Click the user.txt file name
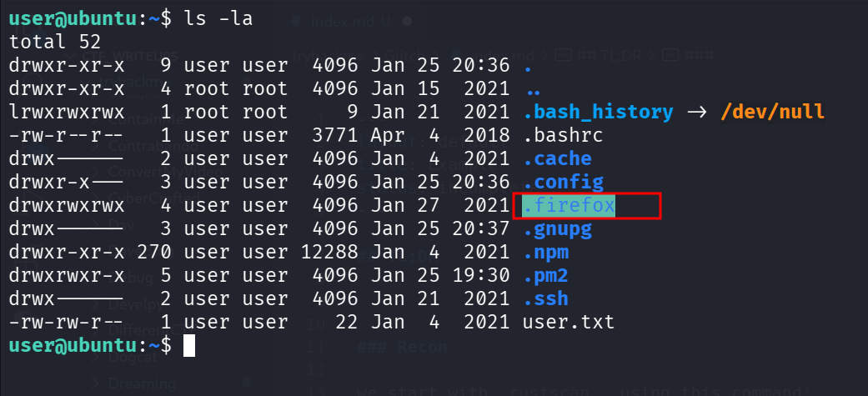Image resolution: width=868 pixels, height=396 pixels. 569,322
